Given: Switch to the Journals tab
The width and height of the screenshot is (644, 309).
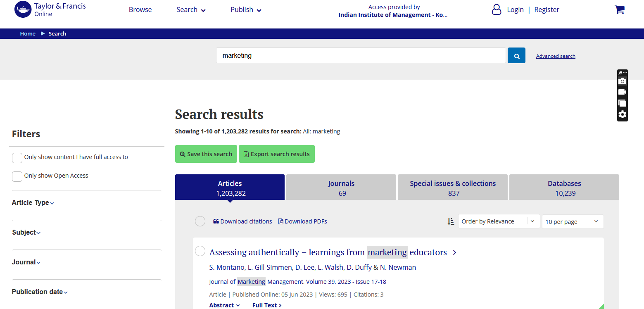Looking at the screenshot, I should [341, 188].
